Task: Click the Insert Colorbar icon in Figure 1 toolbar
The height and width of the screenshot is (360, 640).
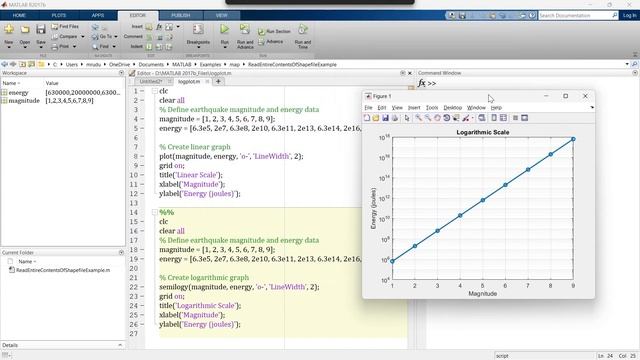Action: (494, 118)
